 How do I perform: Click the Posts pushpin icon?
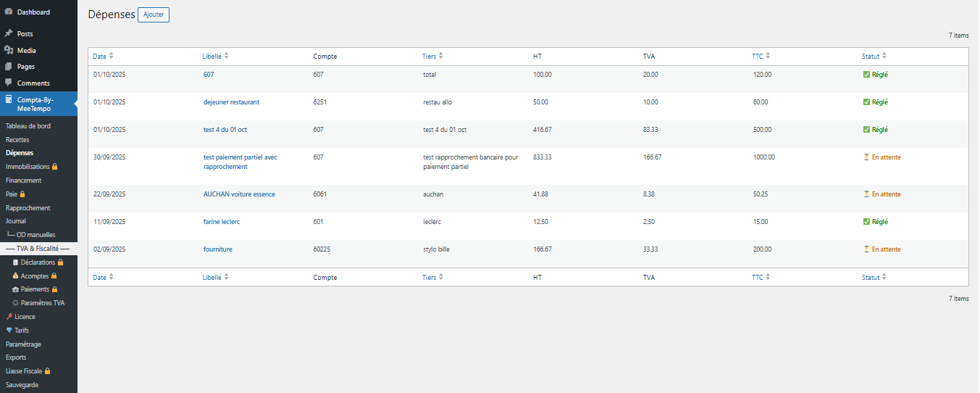click(9, 33)
